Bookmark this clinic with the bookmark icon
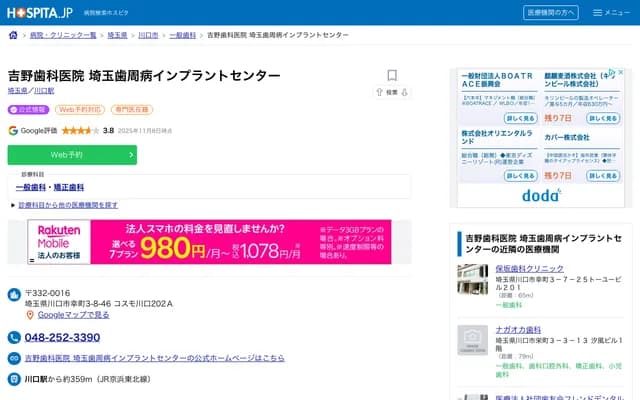 click(x=392, y=75)
